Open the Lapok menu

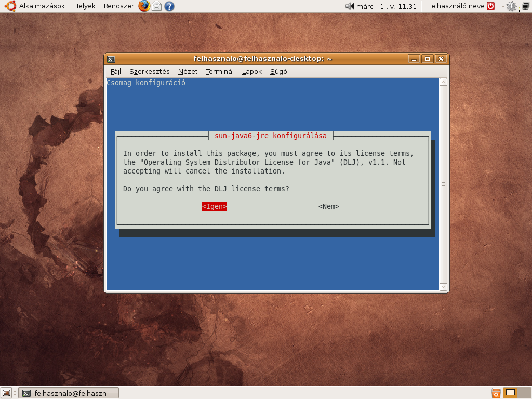252,72
